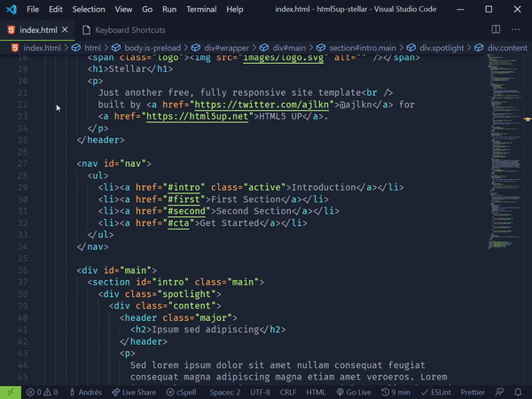The image size is (532, 399).
Task: Click the #first href link
Action: [x=184, y=199]
